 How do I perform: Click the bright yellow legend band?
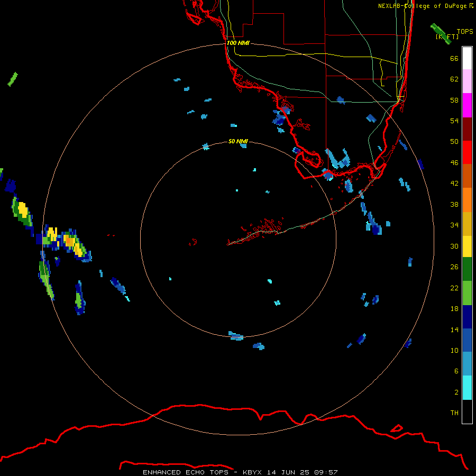click(467, 246)
